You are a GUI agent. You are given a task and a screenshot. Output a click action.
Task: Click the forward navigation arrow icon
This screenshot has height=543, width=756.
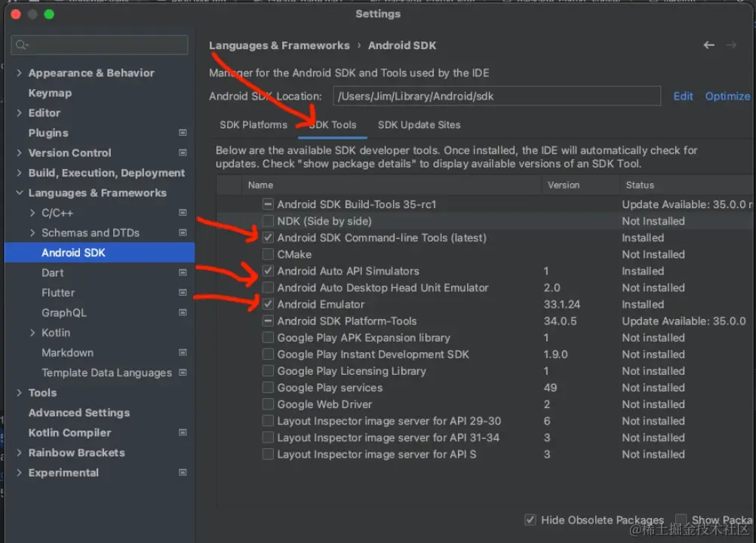click(x=730, y=45)
